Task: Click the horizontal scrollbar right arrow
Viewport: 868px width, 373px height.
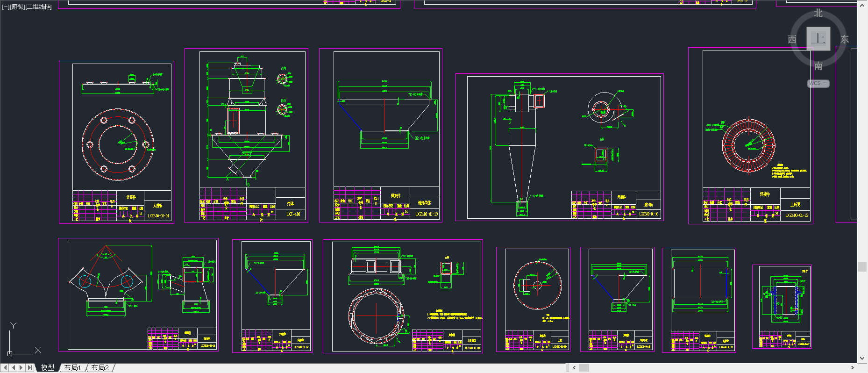Action: click(x=853, y=368)
